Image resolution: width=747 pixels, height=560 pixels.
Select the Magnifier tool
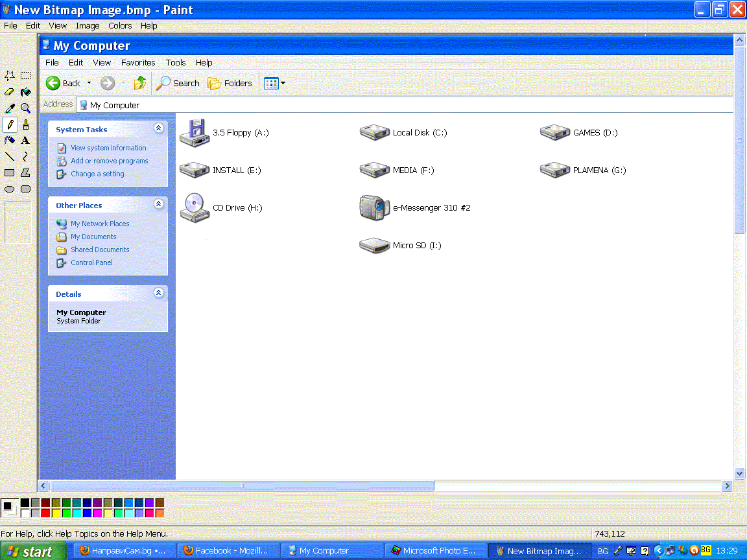(x=25, y=108)
